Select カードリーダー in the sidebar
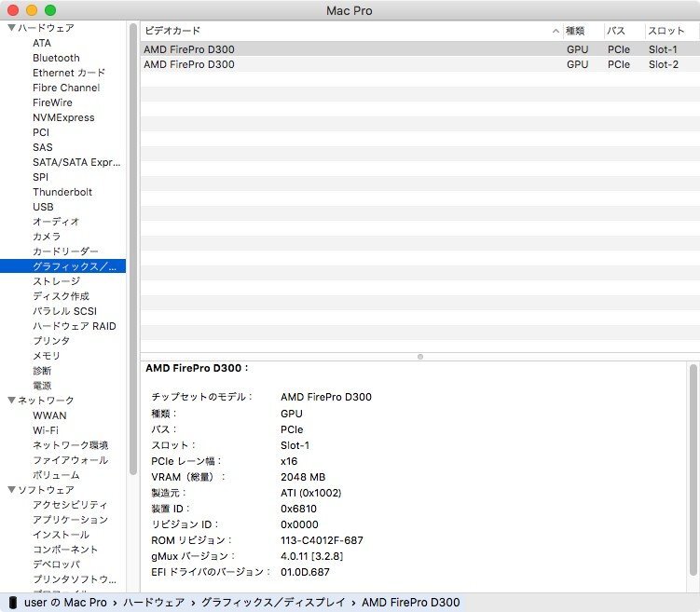The height and width of the screenshot is (612, 700). [x=65, y=252]
